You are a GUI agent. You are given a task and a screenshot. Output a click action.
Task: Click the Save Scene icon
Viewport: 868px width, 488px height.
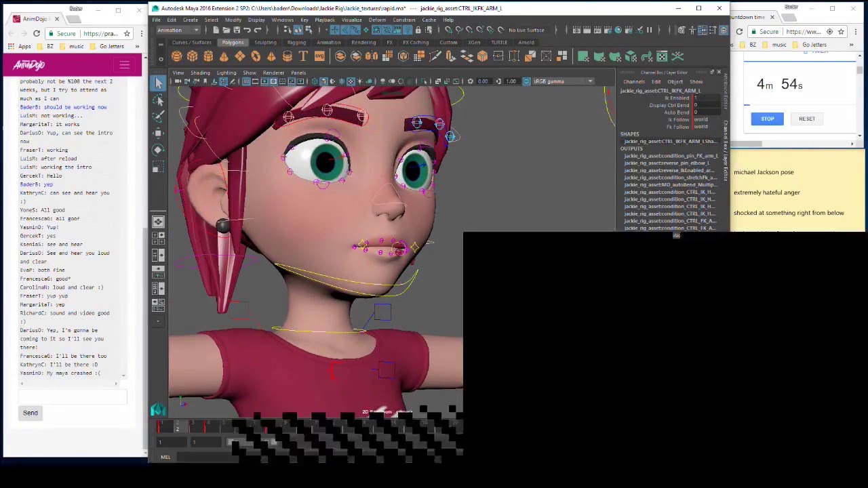click(236, 30)
